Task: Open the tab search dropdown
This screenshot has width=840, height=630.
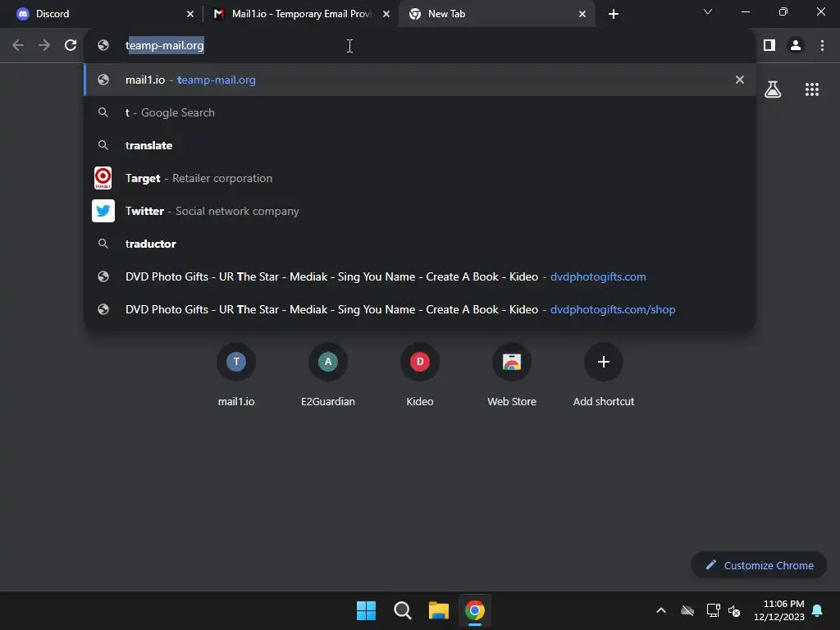Action: click(x=708, y=11)
